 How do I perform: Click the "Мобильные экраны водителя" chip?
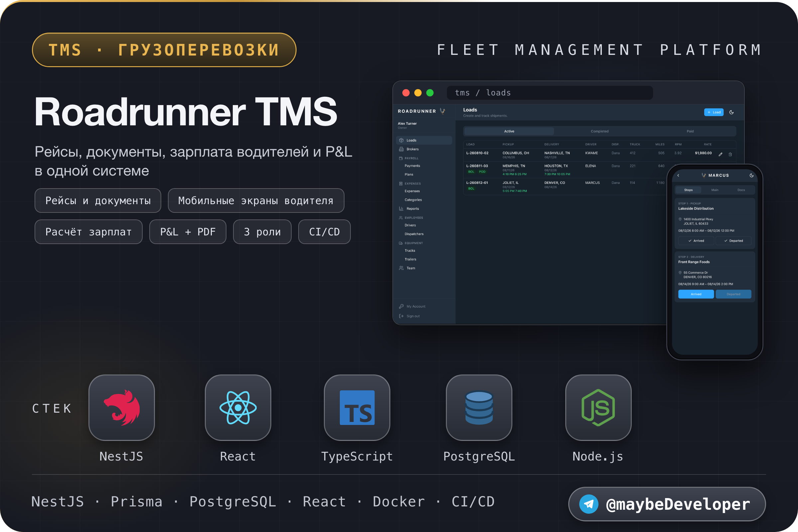256,200
